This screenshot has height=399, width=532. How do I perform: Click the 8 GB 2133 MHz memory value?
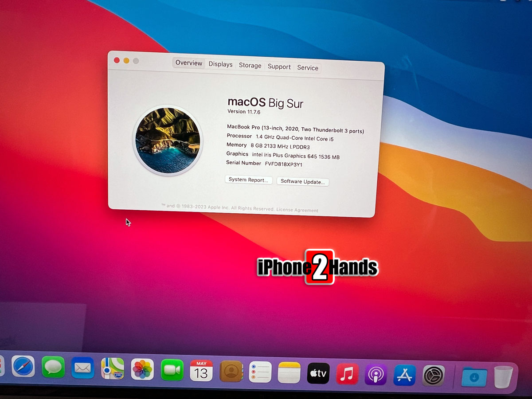point(281,146)
